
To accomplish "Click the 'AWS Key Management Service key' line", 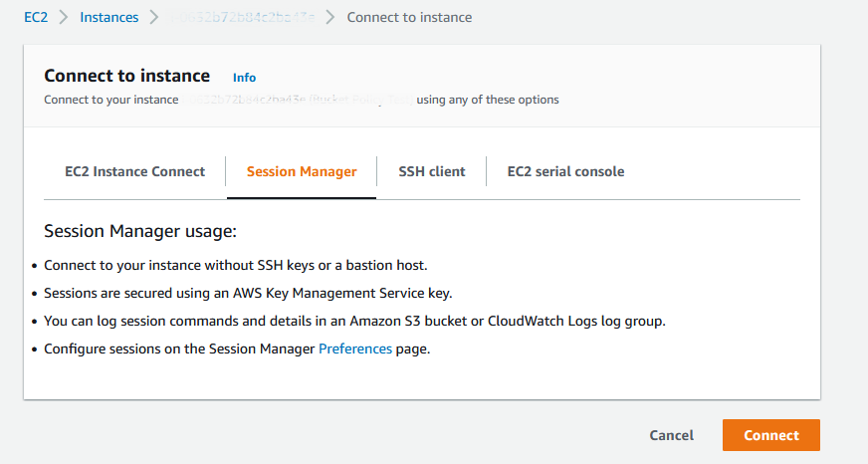I will pos(248,293).
